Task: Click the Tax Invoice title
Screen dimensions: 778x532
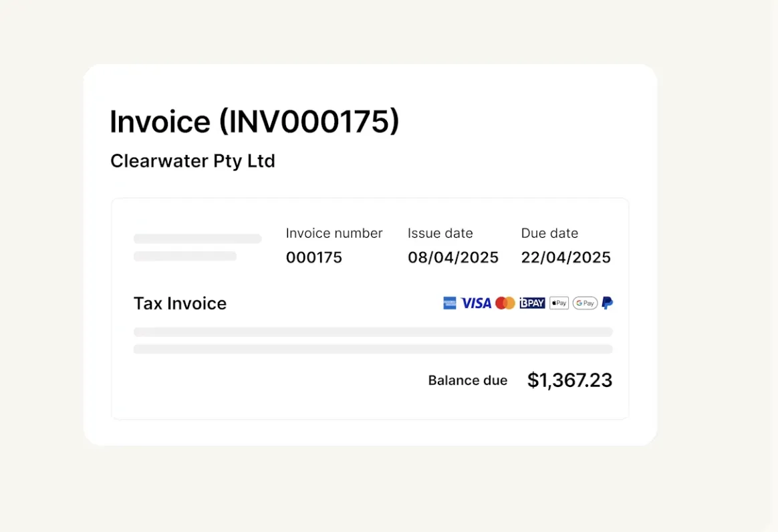Action: [x=180, y=303]
